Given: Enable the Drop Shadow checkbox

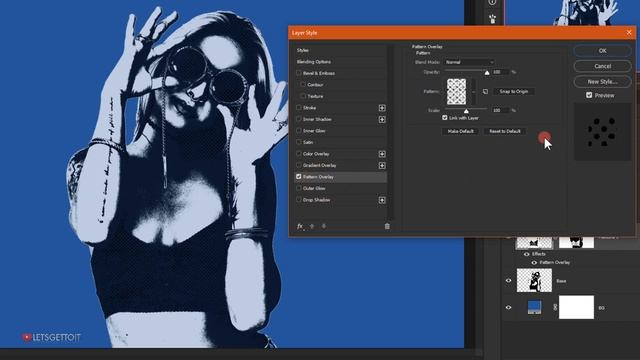Looking at the screenshot, I should [299, 200].
